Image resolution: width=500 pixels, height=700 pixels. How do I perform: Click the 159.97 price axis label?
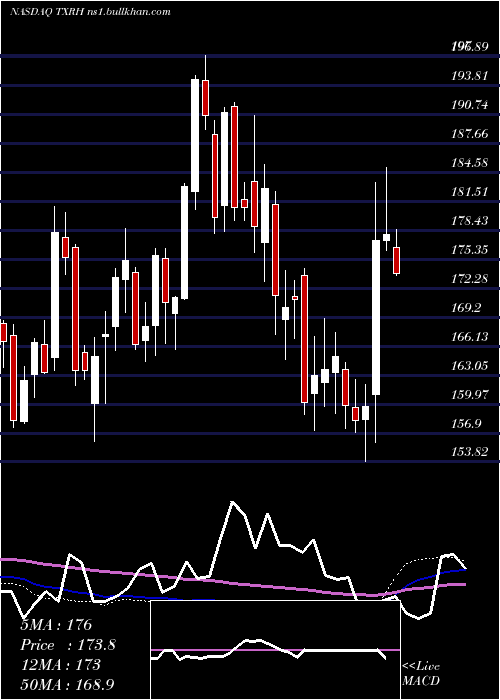[x=469, y=395]
